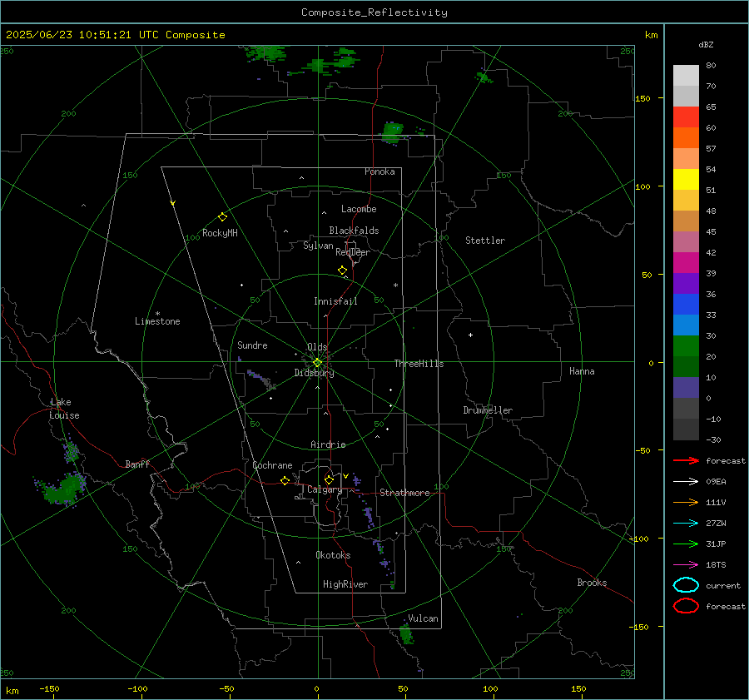The height and width of the screenshot is (700, 749).
Task: Click the orange 111V arrow in legend
Action: click(x=686, y=502)
